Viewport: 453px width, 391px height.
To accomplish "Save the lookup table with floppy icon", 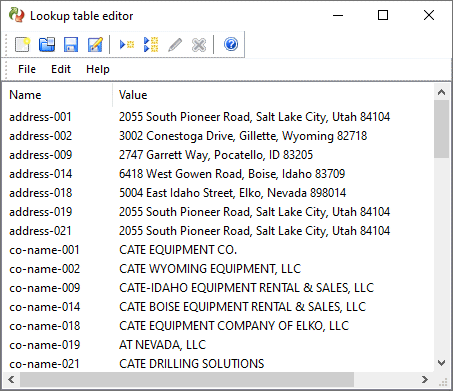I will pos(71,44).
